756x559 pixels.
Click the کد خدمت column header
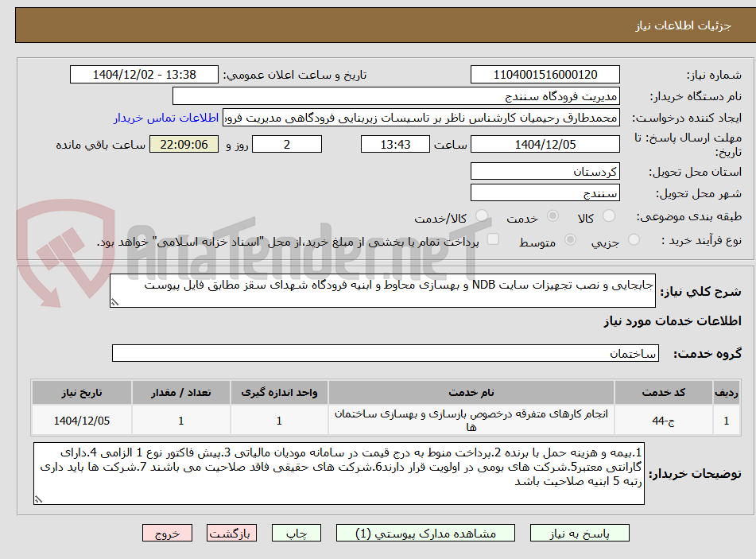664,393
